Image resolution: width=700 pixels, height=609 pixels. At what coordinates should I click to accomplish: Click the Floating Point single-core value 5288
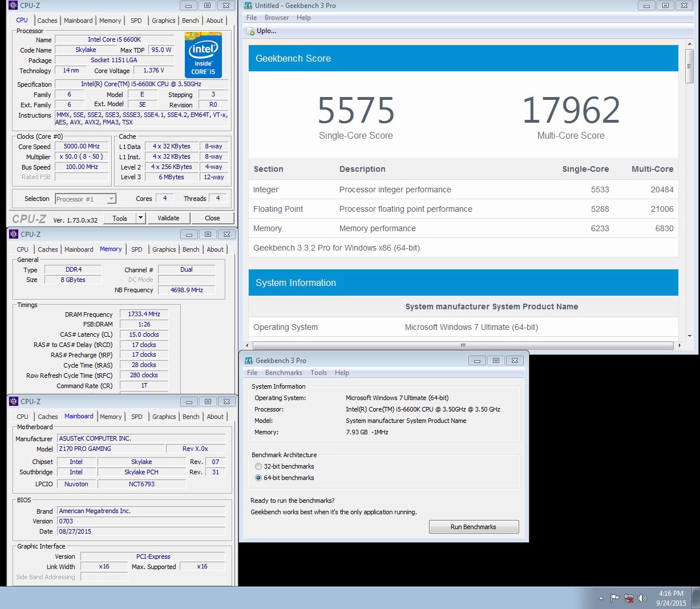coord(600,209)
